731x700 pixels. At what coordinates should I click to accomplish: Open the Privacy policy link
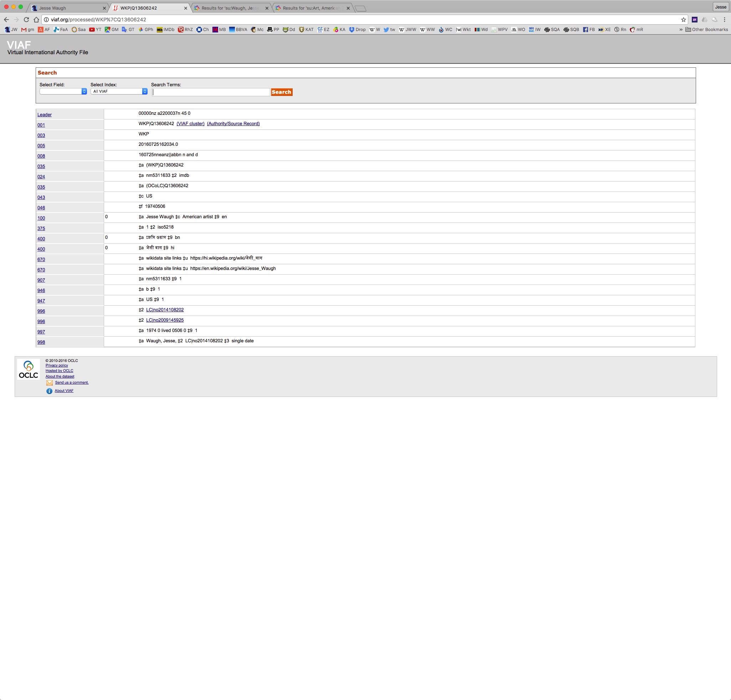(x=57, y=366)
